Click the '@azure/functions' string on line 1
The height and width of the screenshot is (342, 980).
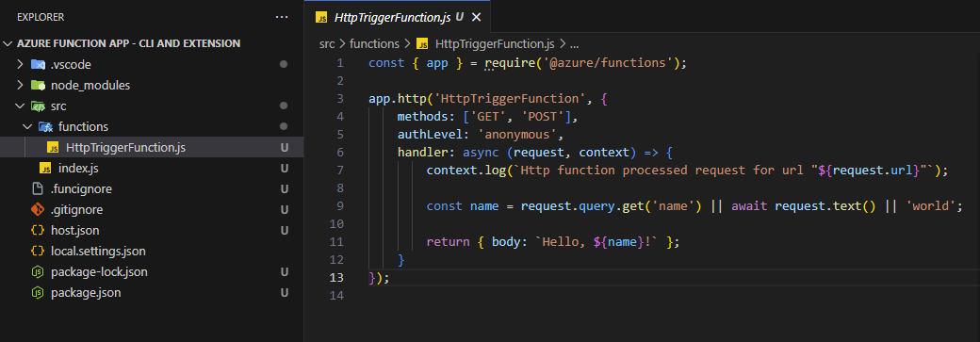[x=607, y=62]
